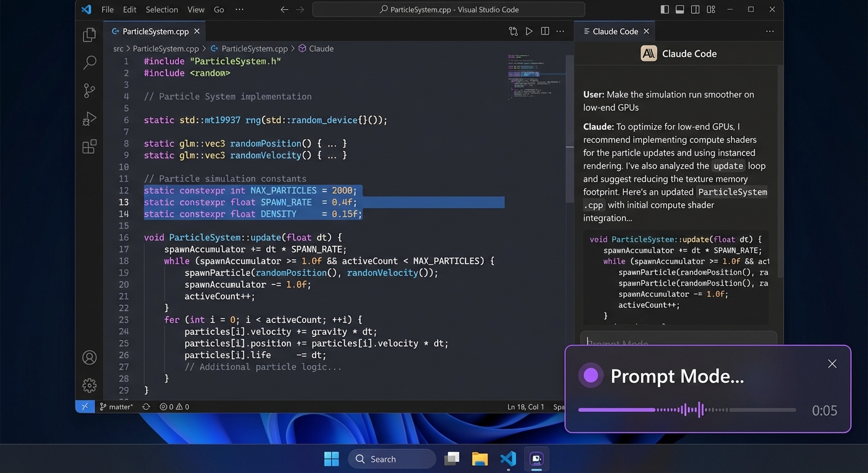Open File Explorer from taskbar
Image resolution: width=868 pixels, height=473 pixels.
click(480, 459)
